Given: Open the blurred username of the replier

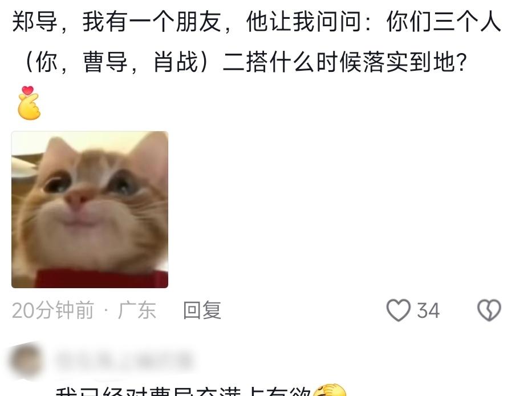Looking at the screenshot, I should coord(124,360).
